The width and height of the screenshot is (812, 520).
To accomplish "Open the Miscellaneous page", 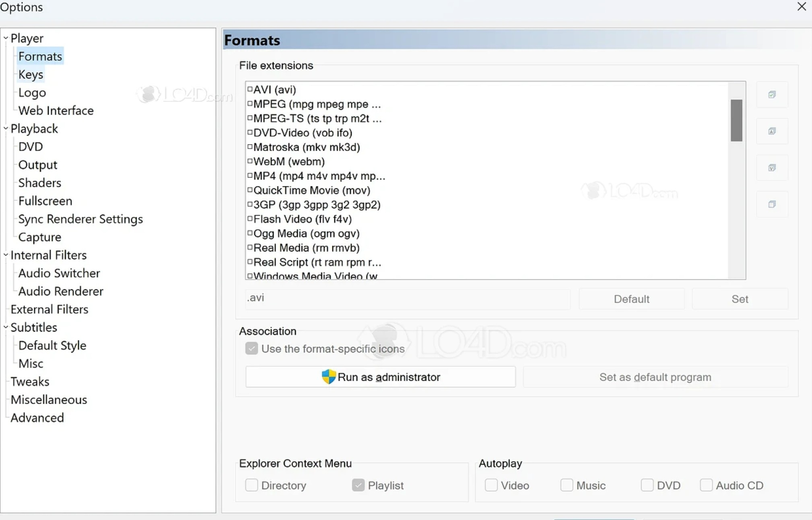I will (49, 400).
